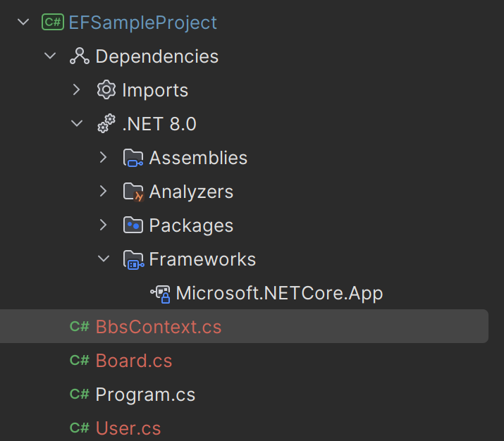Expand the Assemblies folder
Viewport: 504px width, 441px height.
(x=104, y=158)
